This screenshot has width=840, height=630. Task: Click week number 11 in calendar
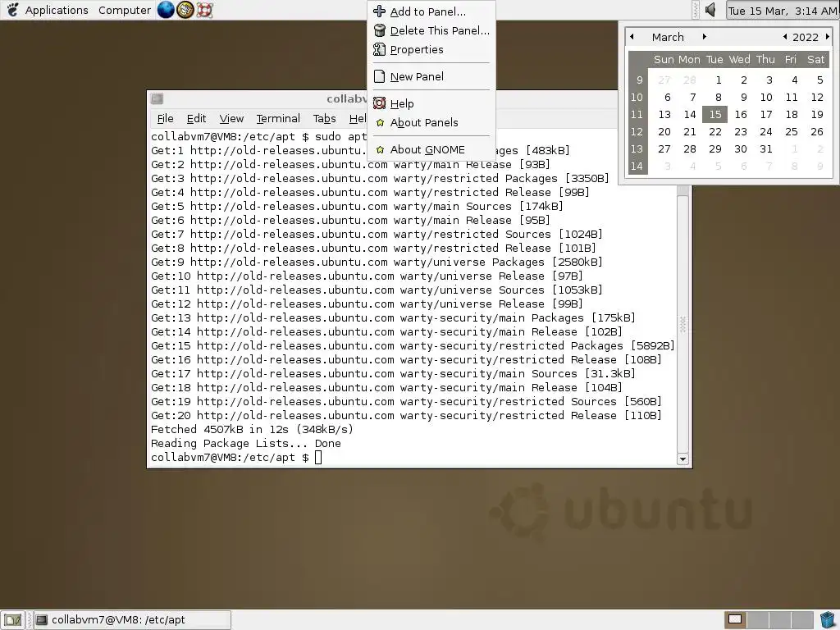(637, 114)
